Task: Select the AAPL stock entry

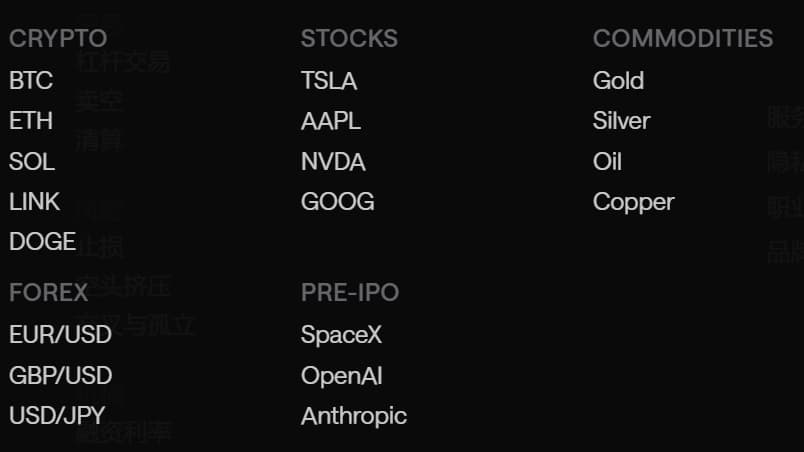Action: click(331, 121)
